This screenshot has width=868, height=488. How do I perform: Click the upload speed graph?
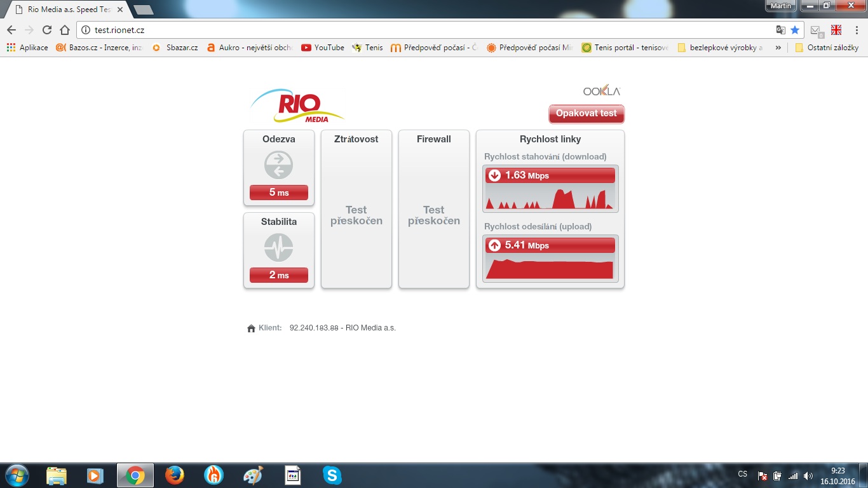pos(550,268)
